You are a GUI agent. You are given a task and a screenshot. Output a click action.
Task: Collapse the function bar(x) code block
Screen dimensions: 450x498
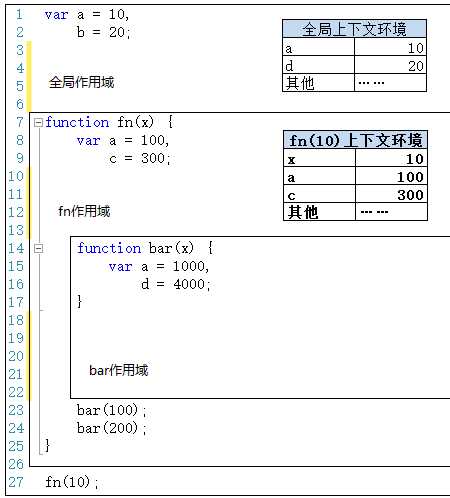click(39, 249)
